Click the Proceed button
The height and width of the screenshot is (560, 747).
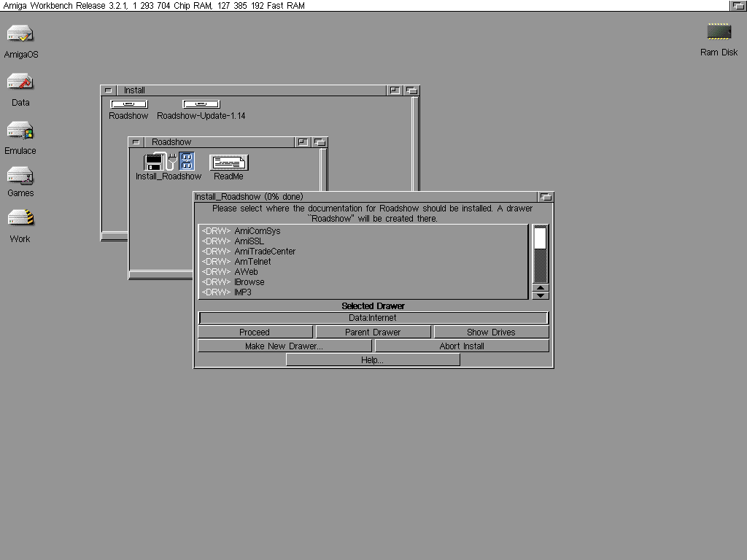tap(255, 332)
